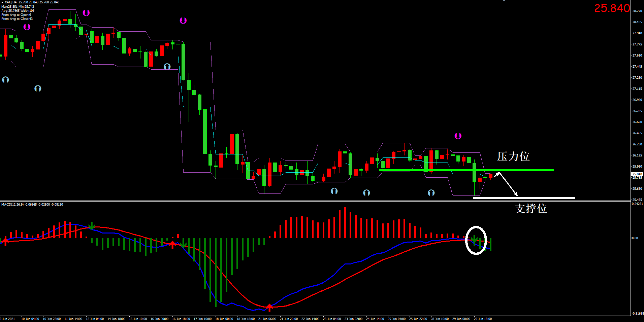Click the leftmost blue up-arrow signal on the price chart

point(5,80)
